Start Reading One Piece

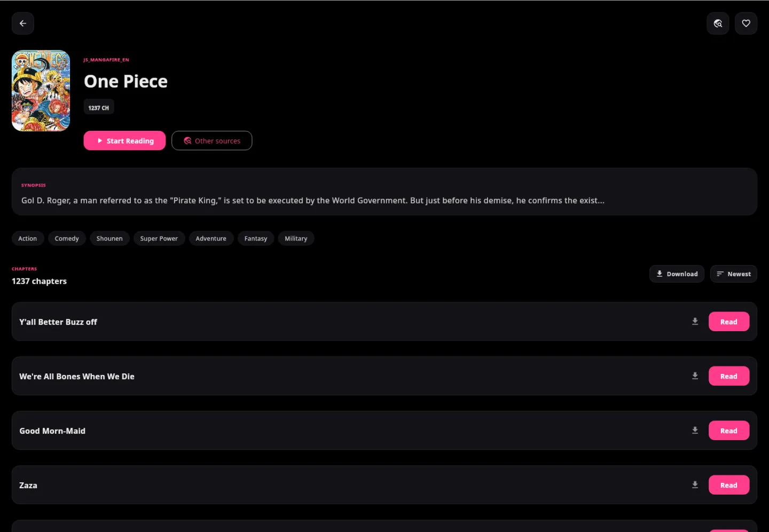pos(124,140)
